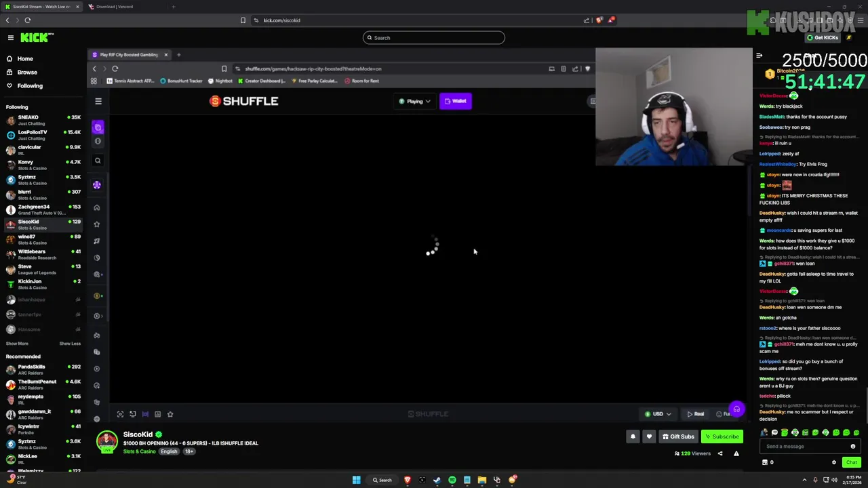Expand Following list with Show More
The height and width of the screenshot is (488, 868).
pos(17,344)
